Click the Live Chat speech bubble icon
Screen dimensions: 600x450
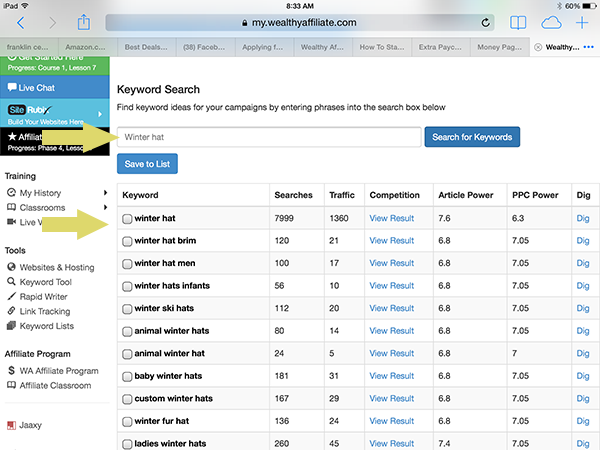tap(12, 87)
